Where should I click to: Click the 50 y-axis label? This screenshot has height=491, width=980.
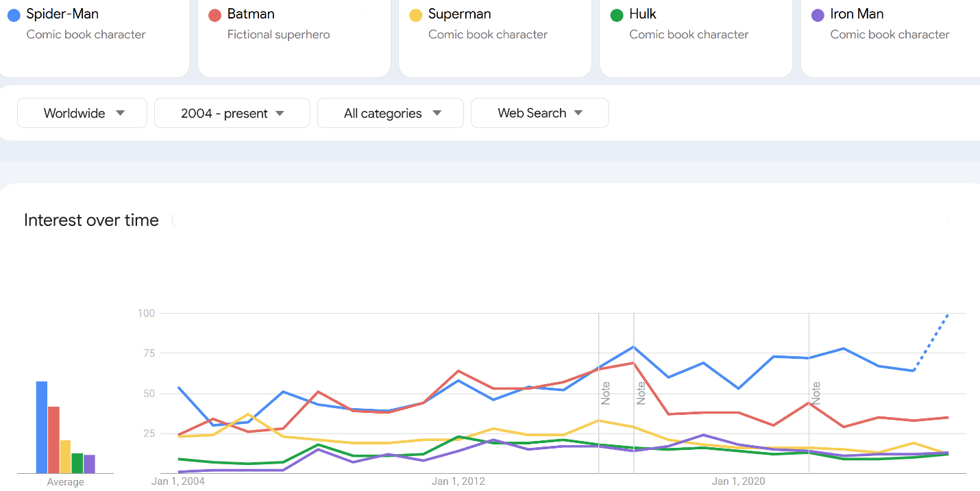coord(150,394)
